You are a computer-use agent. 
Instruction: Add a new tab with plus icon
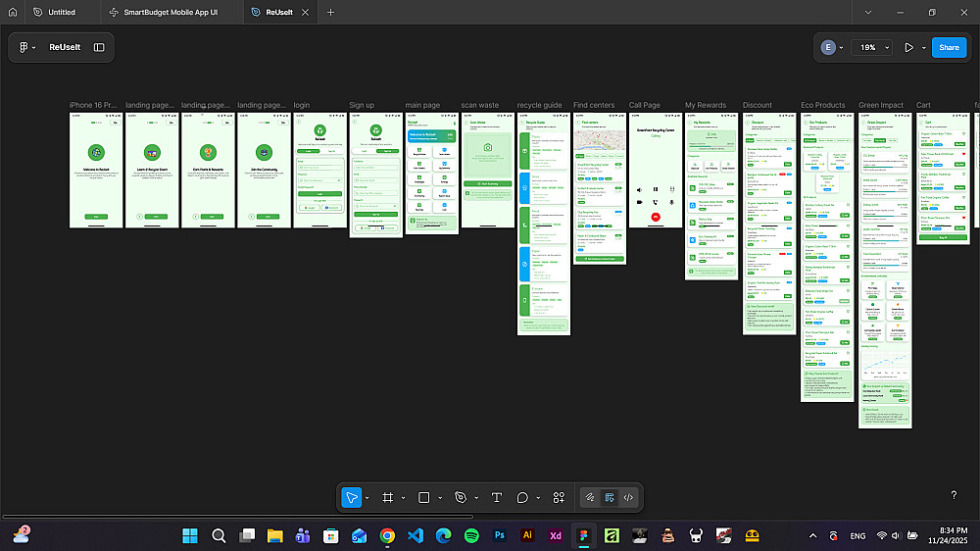pyautogui.click(x=330, y=12)
